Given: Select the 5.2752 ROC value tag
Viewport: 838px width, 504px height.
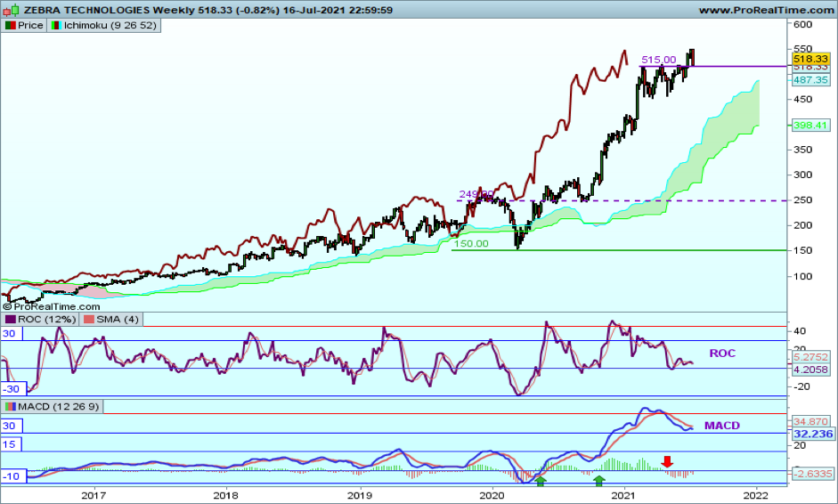Looking at the screenshot, I should (x=810, y=357).
